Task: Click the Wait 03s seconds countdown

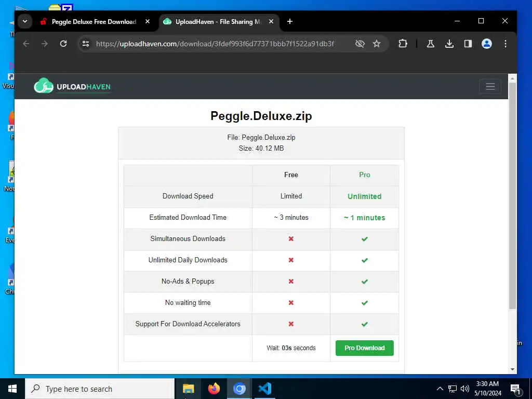Action: click(x=291, y=348)
